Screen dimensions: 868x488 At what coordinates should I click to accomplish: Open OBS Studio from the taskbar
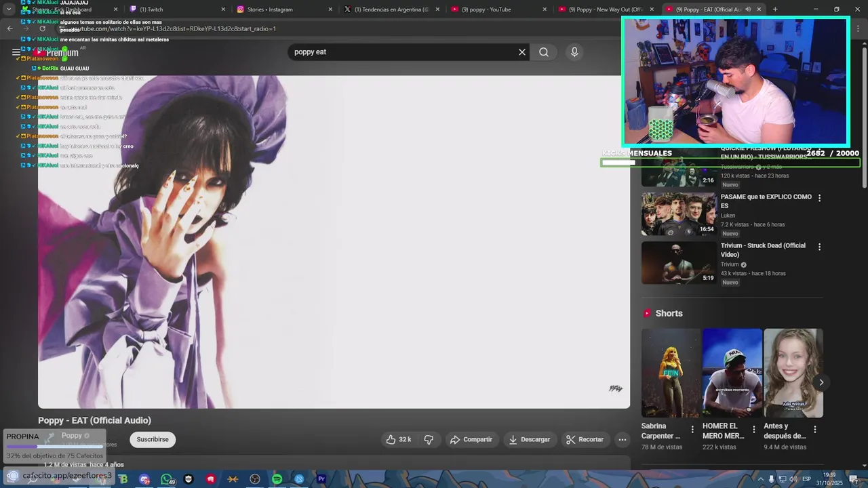coord(255,479)
